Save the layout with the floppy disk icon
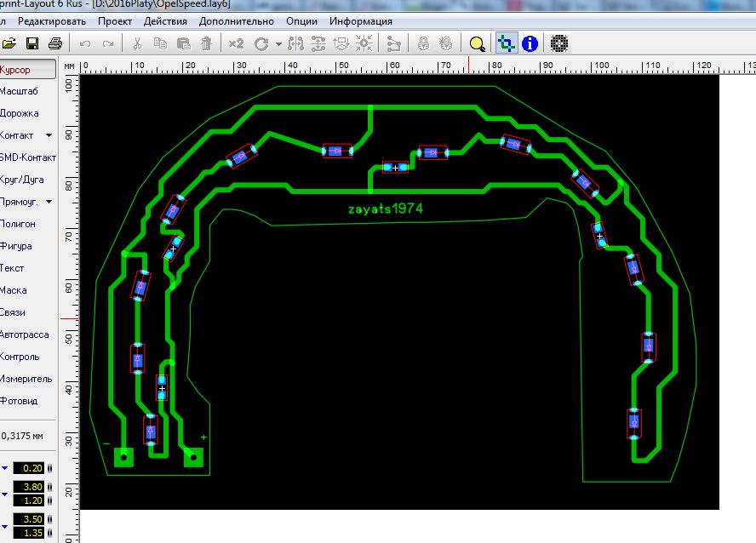Screen dimensions: 756x543 pos(32,44)
